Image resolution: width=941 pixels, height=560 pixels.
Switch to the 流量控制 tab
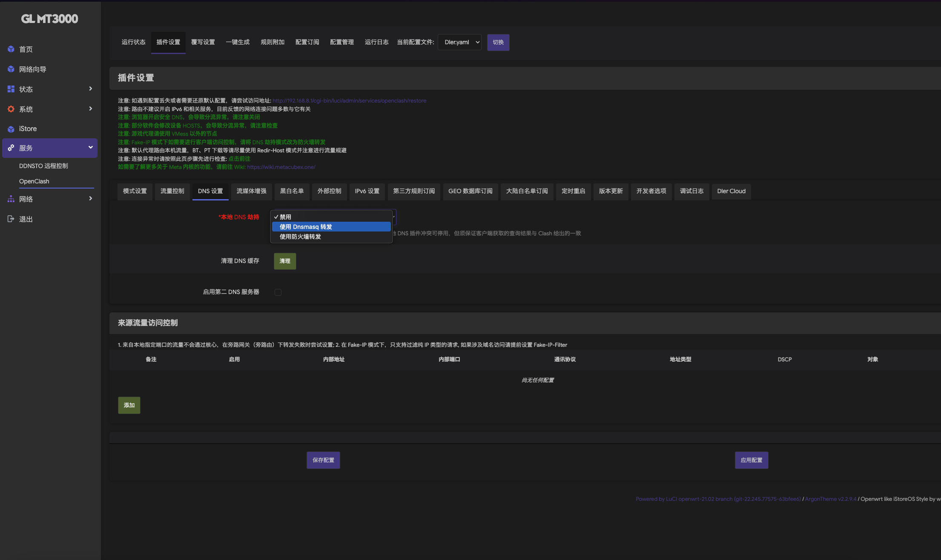(172, 191)
